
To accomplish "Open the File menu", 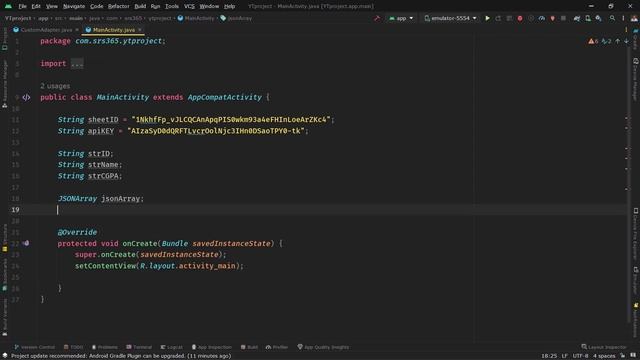I will (22, 6).
